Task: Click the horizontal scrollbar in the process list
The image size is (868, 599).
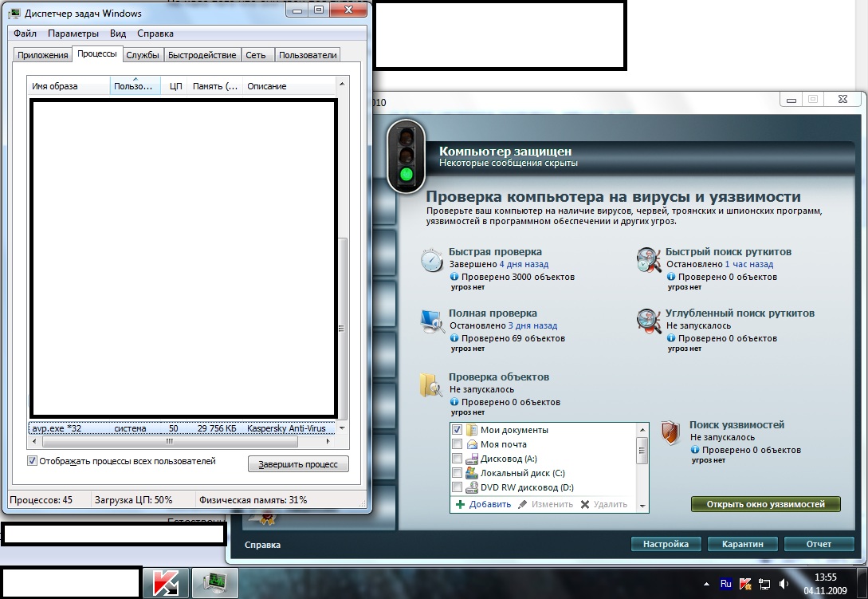Action: pyautogui.click(x=169, y=441)
